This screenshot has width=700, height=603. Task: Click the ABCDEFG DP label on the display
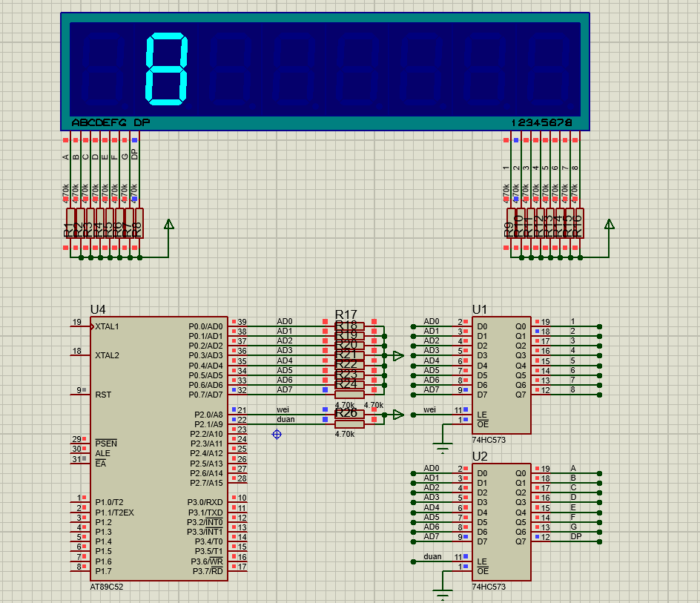pyautogui.click(x=110, y=122)
